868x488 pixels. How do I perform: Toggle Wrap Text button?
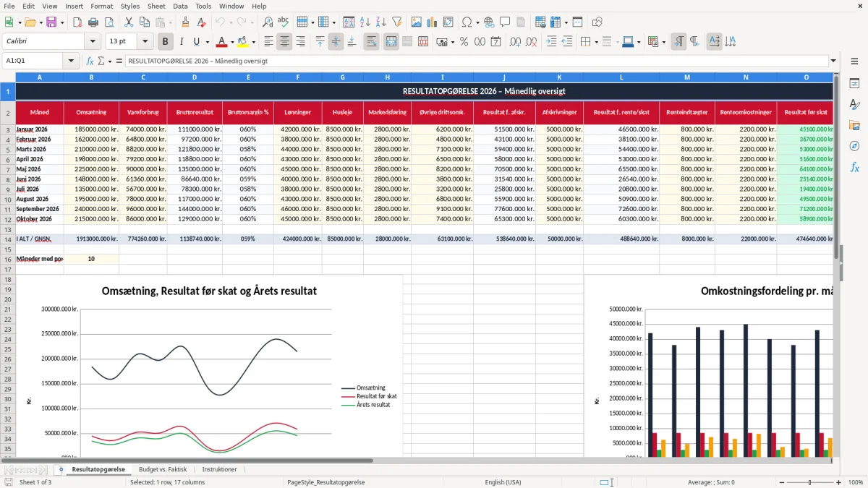[372, 42]
